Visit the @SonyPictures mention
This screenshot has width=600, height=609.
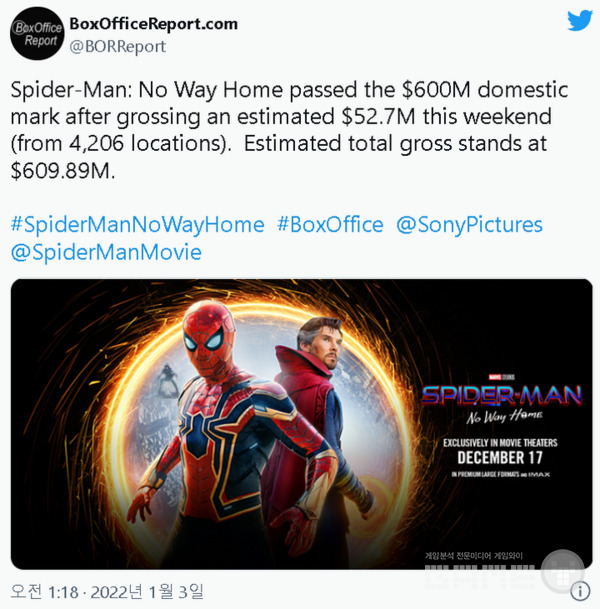(x=469, y=224)
